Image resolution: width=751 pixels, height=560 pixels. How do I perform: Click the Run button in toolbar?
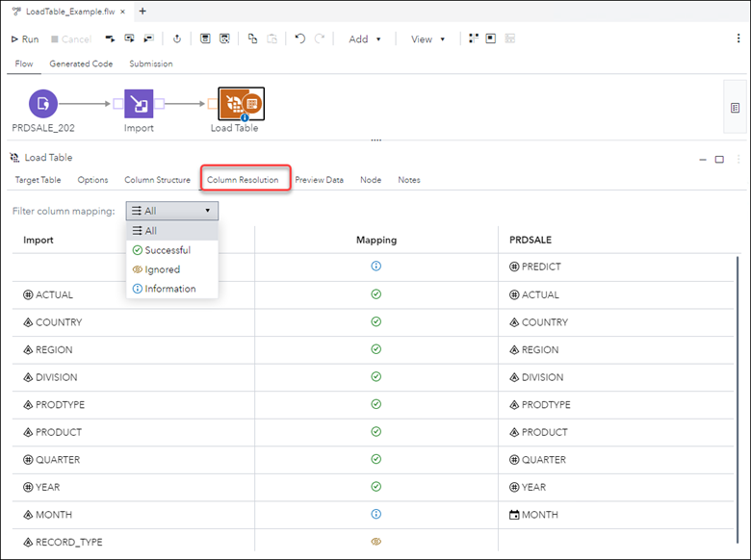pos(25,39)
